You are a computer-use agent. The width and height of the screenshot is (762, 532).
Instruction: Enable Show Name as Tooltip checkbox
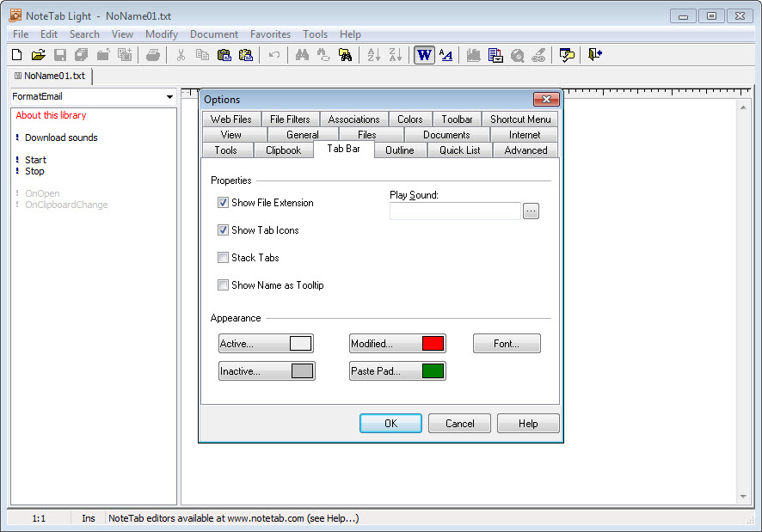pyautogui.click(x=223, y=284)
